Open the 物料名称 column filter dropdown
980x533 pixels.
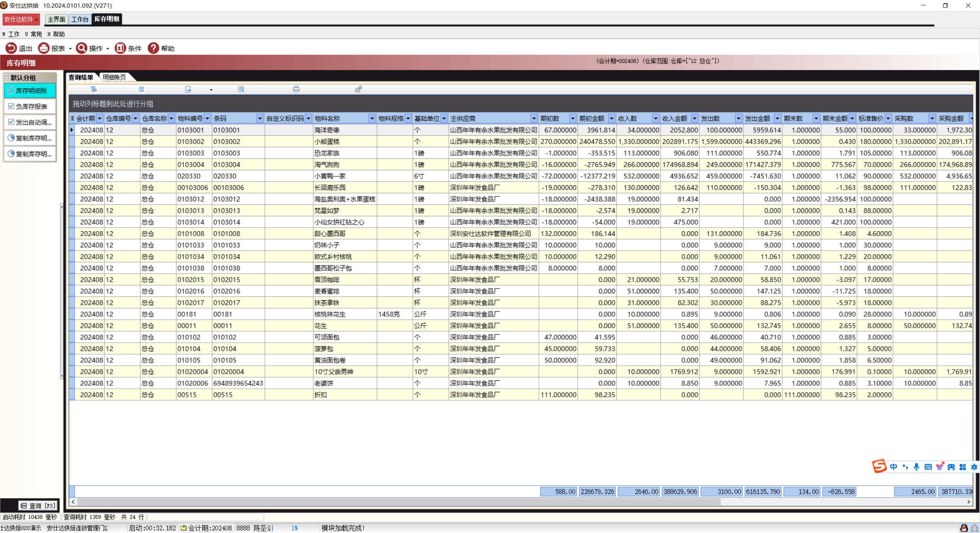372,118
